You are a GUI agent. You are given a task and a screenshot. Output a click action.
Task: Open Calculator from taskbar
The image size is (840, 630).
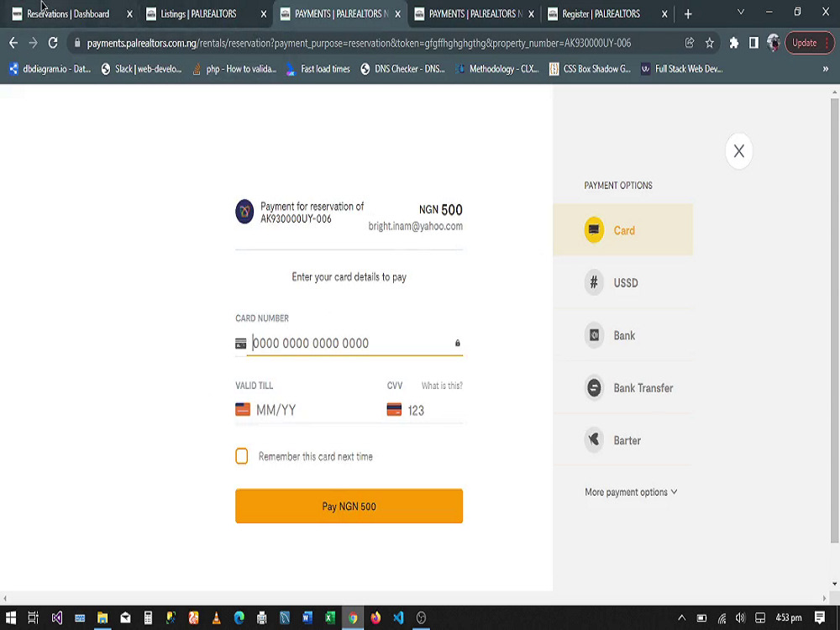point(149,617)
